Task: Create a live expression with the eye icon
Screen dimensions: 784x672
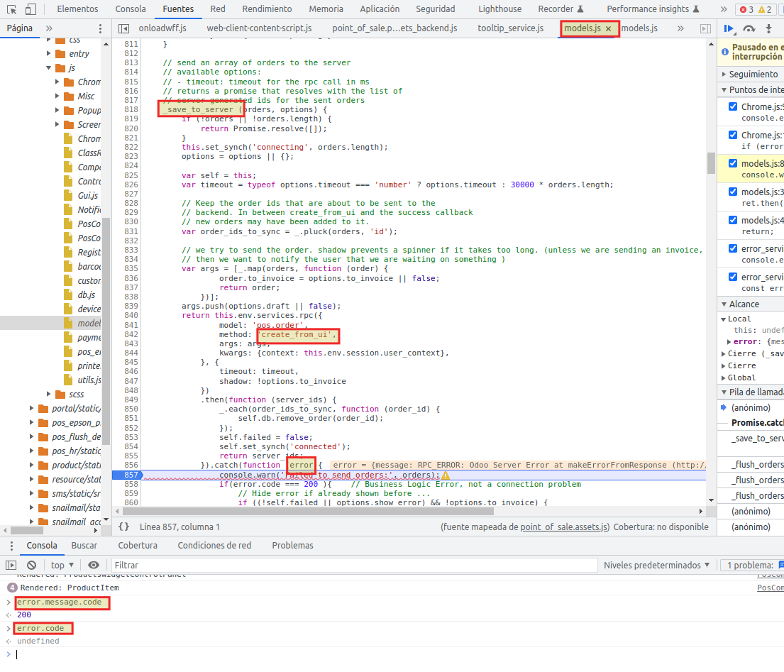Action: [93, 564]
